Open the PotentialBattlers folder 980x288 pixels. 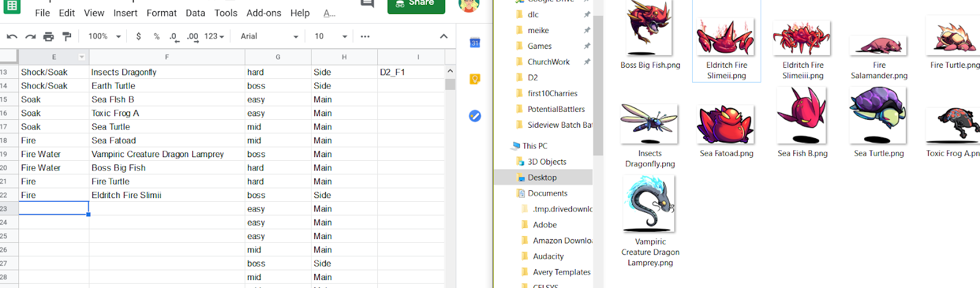[556, 109]
